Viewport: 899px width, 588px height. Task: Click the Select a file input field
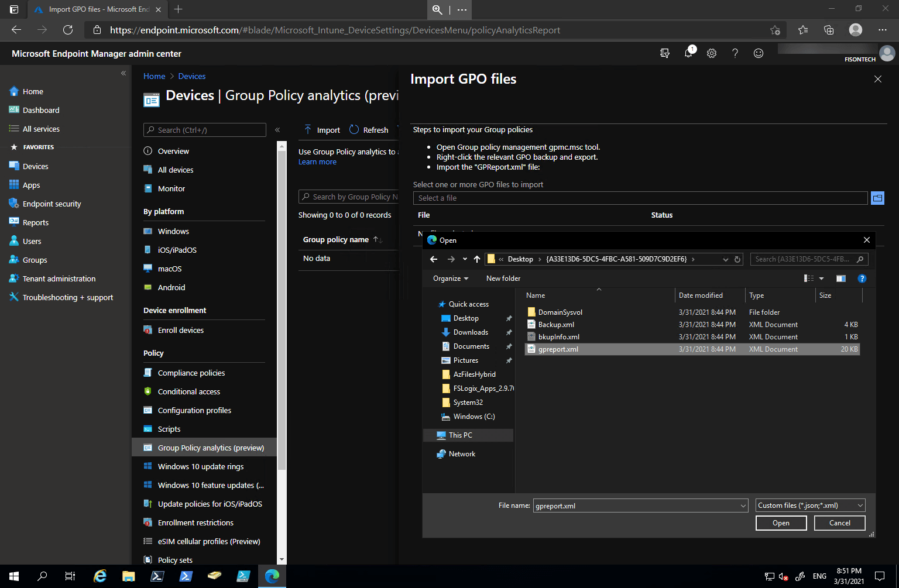pos(640,198)
